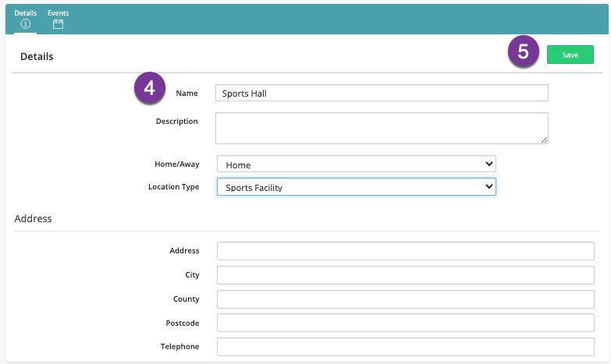
Task: Click the Postcode label
Action: [183, 323]
